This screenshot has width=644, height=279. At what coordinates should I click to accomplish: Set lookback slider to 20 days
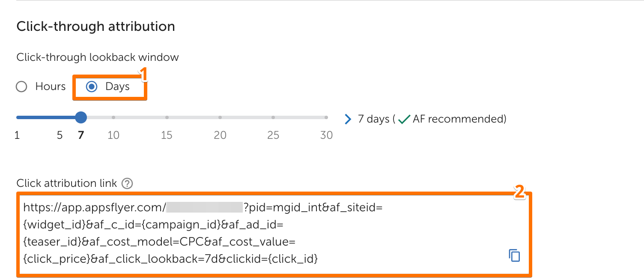click(220, 117)
